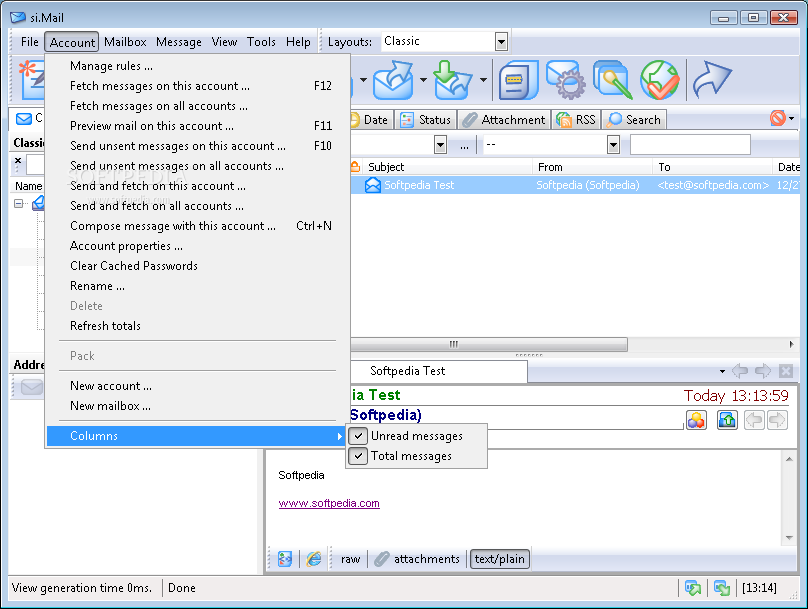
Task: Open the Layouts Classic dropdown
Action: (501, 42)
